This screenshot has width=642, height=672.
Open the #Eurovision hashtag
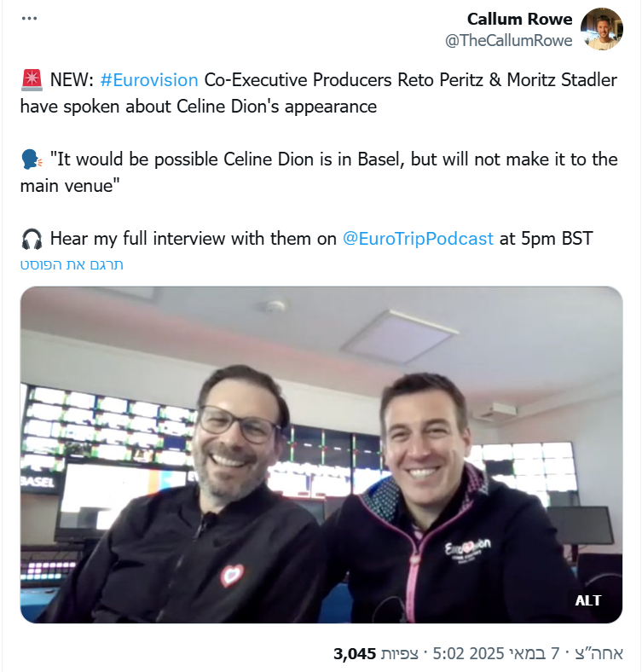149,80
